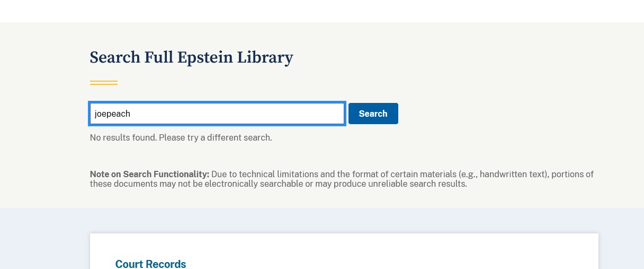Click the yellow double-line divider under heading

104,82
